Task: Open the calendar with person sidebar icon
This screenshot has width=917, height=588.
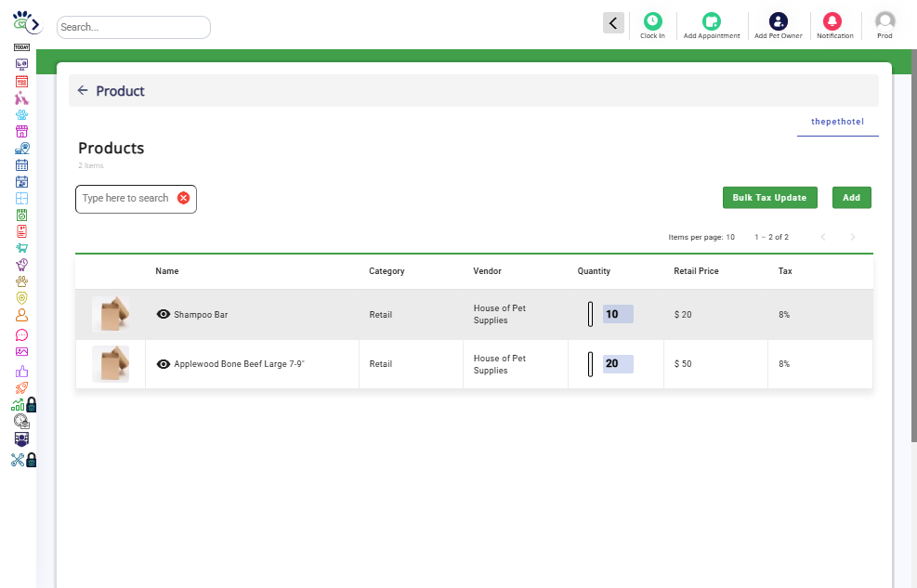Action: point(21,182)
